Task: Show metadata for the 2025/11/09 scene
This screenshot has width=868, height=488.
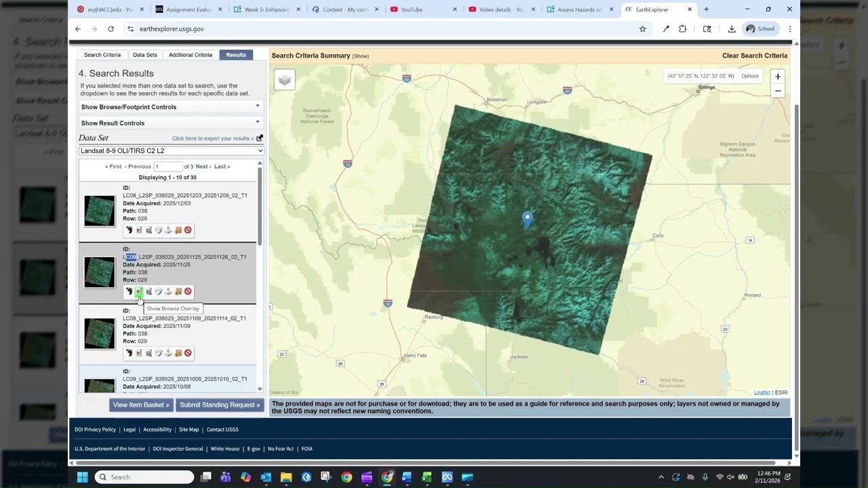Action: pos(159,353)
